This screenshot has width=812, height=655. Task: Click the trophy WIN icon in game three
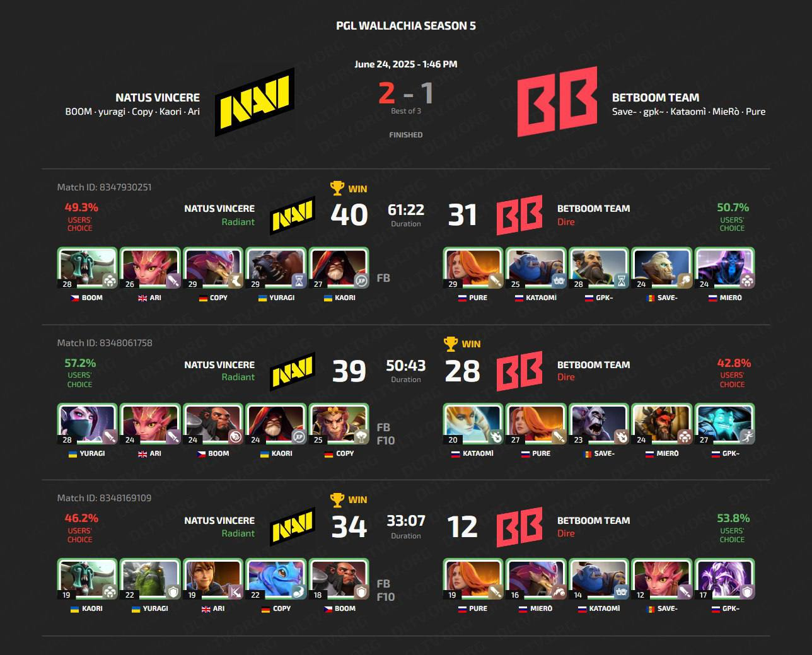point(349,499)
